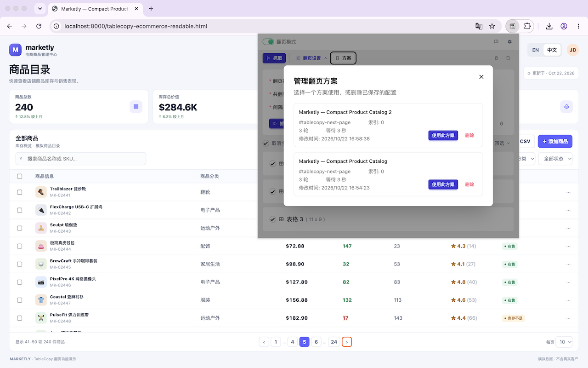The height and width of the screenshot is (368, 588).
Task: Open more options for the Coastal 亚麻衬衫 row
Action: click(569, 300)
